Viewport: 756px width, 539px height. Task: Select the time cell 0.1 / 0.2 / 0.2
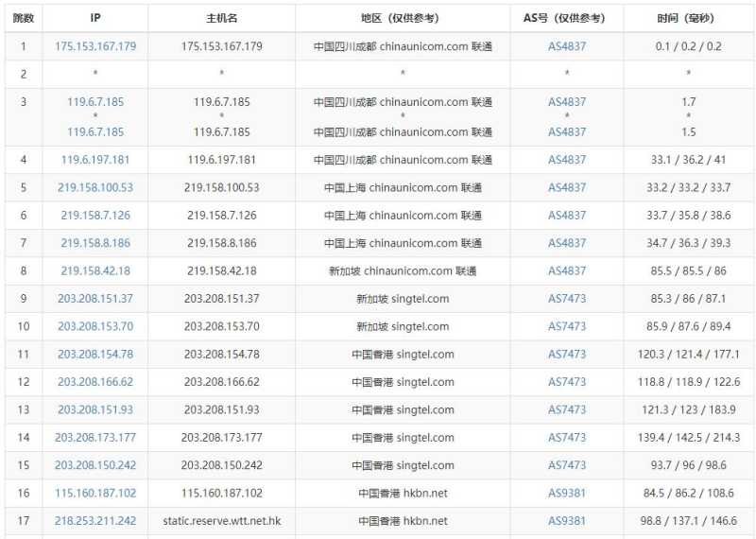tap(689, 46)
